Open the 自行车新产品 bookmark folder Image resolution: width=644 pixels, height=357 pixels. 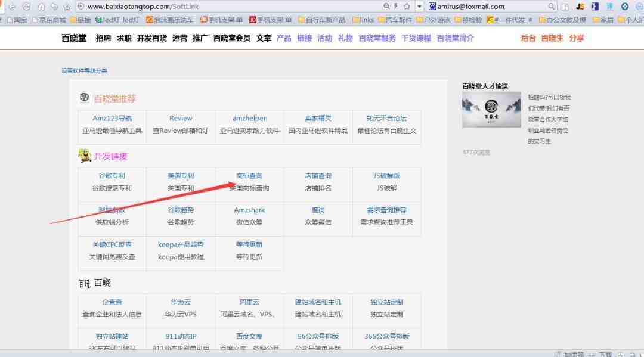point(321,20)
